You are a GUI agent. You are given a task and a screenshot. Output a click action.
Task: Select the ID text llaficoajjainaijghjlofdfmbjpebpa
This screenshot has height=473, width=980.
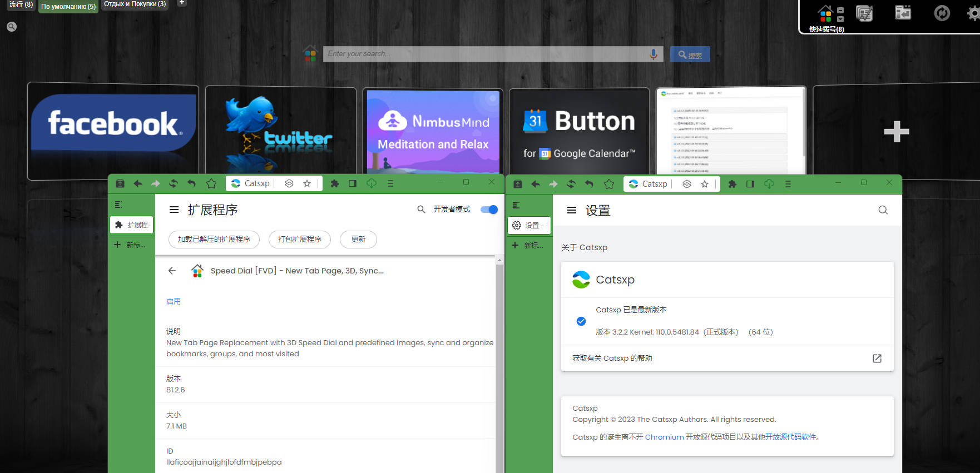tap(224, 462)
